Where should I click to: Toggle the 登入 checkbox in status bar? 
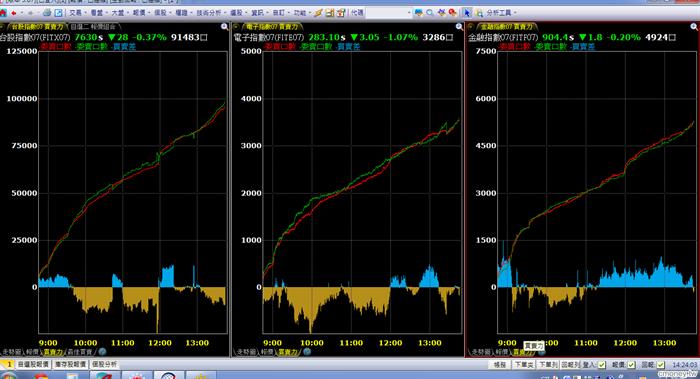point(601,365)
